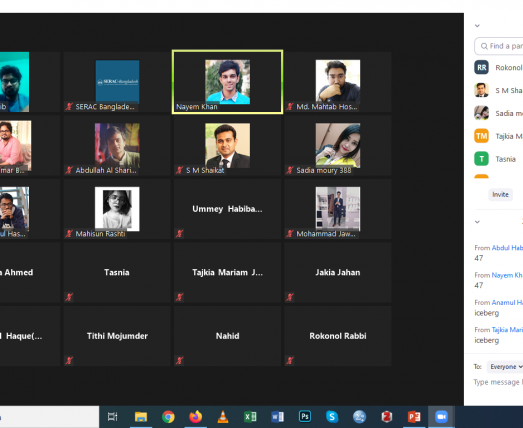The height and width of the screenshot is (428, 523).
Task: Open PowerPoint taskbar icon
Action: pos(414,417)
